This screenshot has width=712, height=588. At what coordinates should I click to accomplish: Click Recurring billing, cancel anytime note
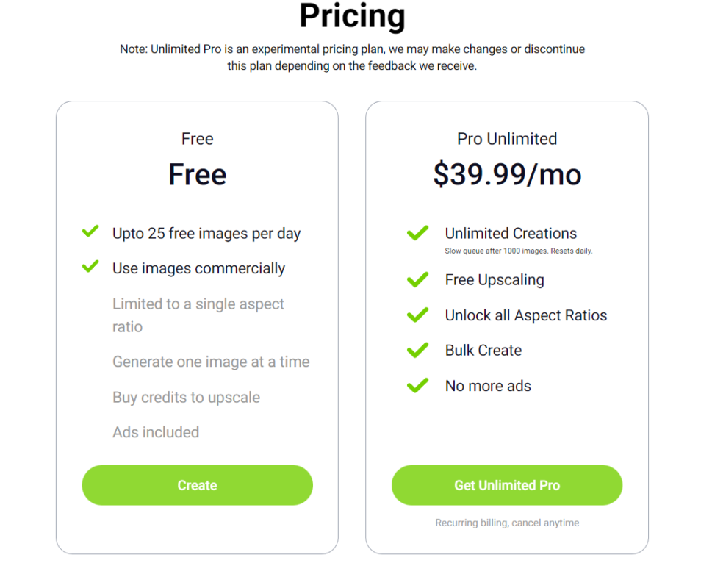coord(507,523)
